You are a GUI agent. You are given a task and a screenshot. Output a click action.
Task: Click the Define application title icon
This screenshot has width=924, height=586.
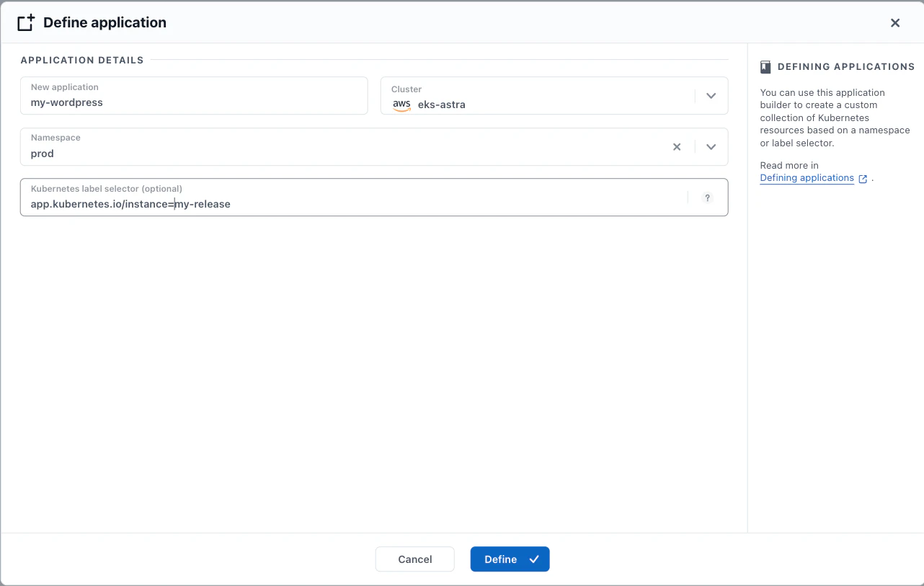[26, 22]
